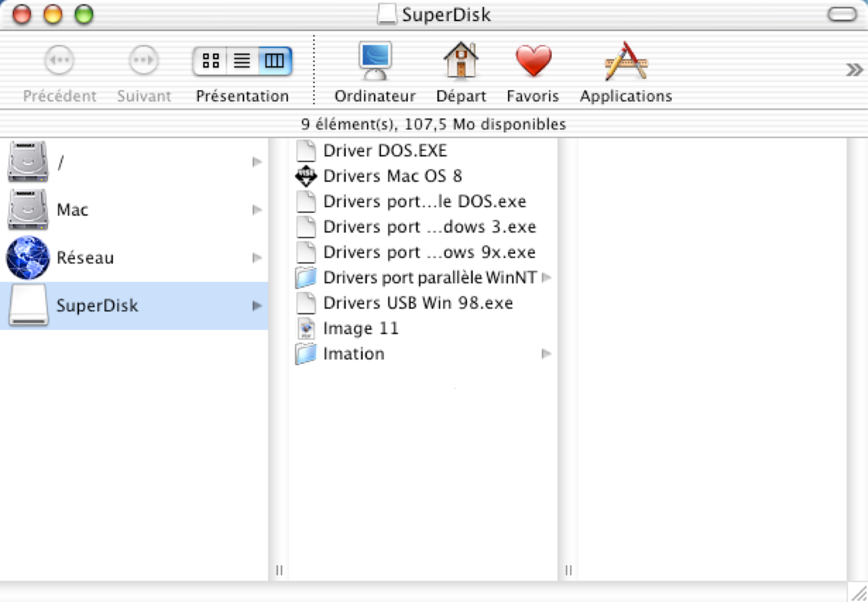Expand Drivers port parallèle WinNT folder arrow

click(546, 277)
